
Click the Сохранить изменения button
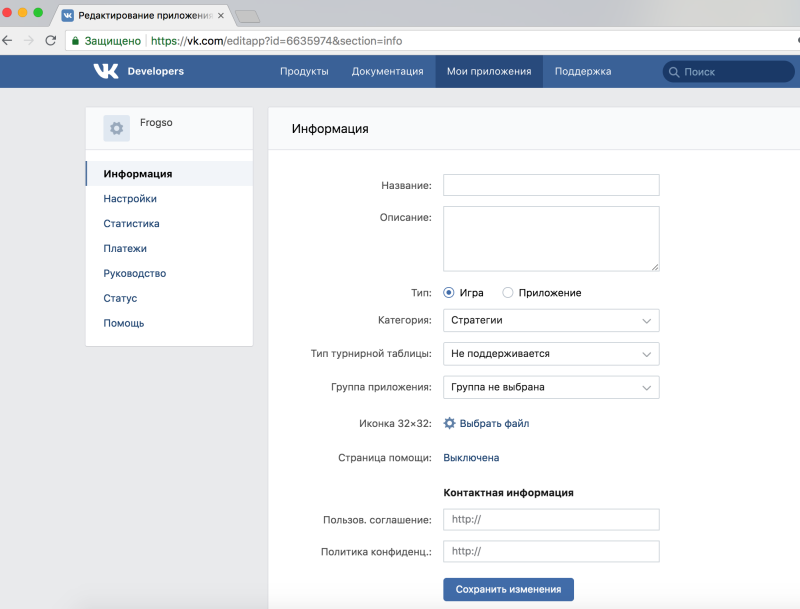point(508,589)
